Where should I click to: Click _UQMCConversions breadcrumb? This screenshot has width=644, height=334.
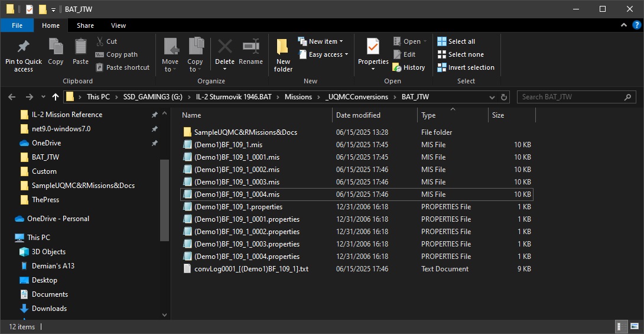click(x=356, y=97)
